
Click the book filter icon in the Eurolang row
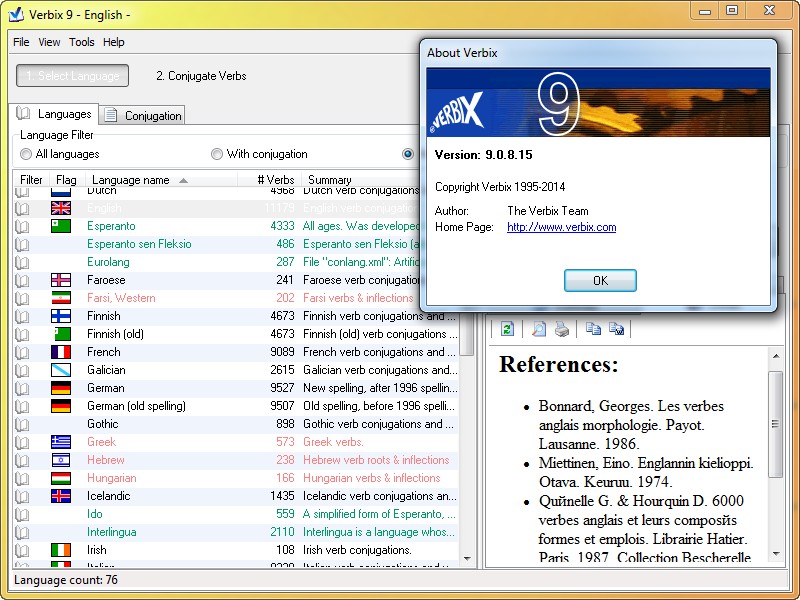(x=22, y=262)
